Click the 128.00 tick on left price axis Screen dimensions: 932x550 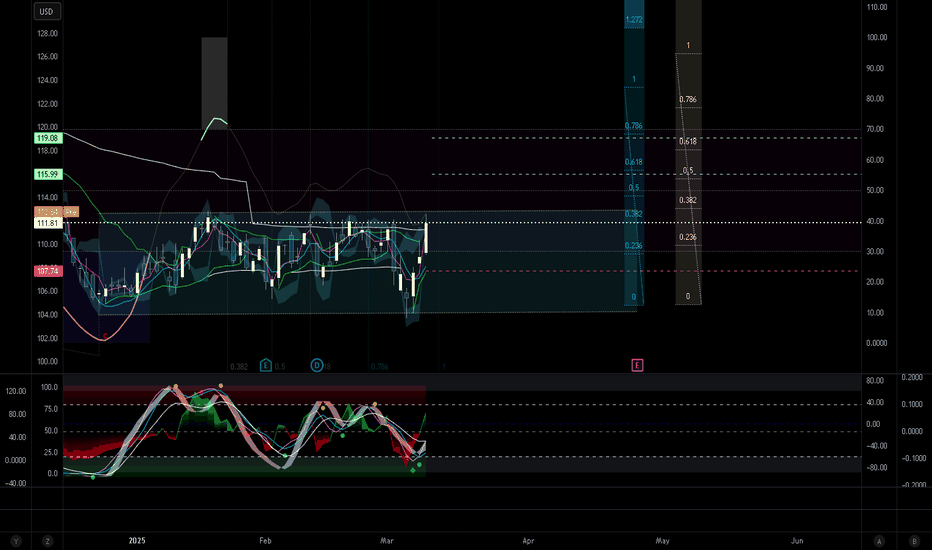point(48,33)
